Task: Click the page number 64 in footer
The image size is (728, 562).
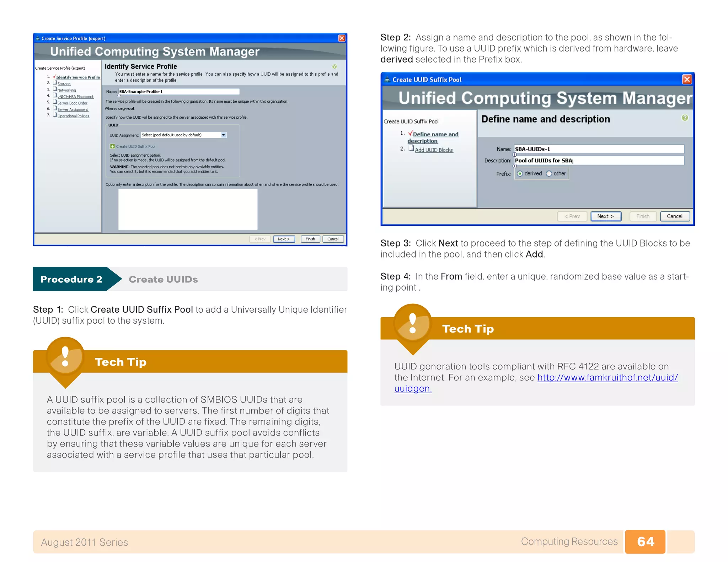Action: [645, 542]
